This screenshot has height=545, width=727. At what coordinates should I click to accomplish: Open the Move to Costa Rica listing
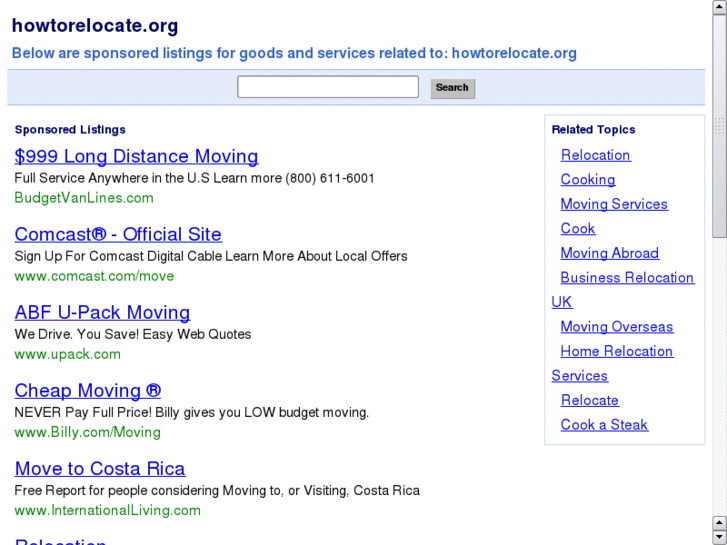100,468
